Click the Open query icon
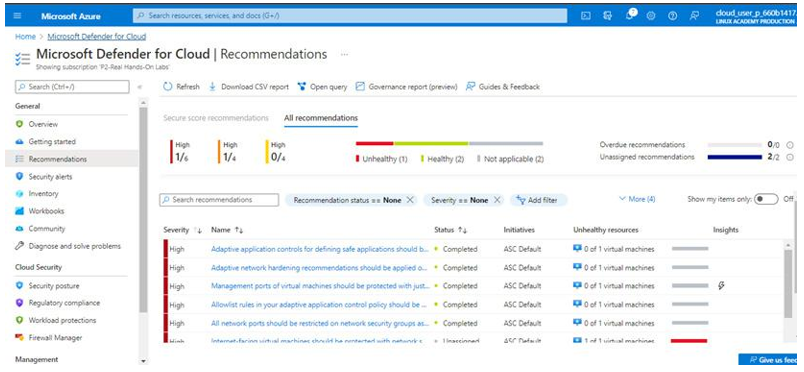The height and width of the screenshot is (372, 804). coord(302,87)
